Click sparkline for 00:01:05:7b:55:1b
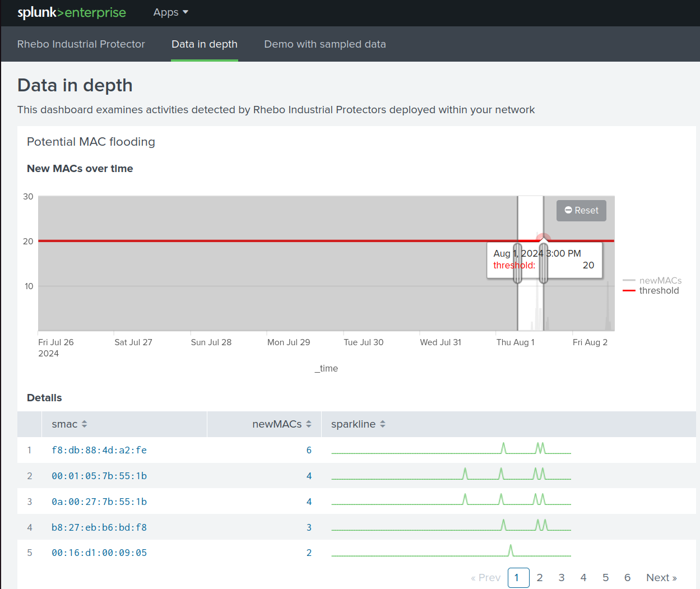Screen dimensions: 700x589 click(451, 474)
